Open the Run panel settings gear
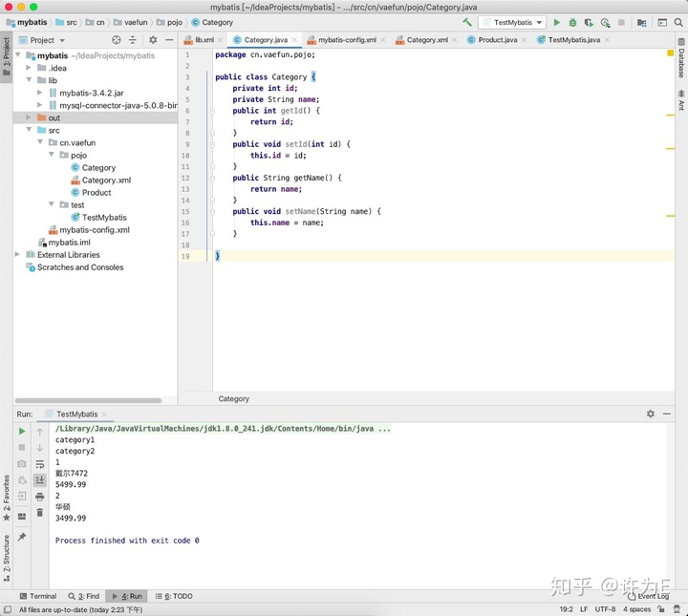688x616 pixels. (651, 414)
